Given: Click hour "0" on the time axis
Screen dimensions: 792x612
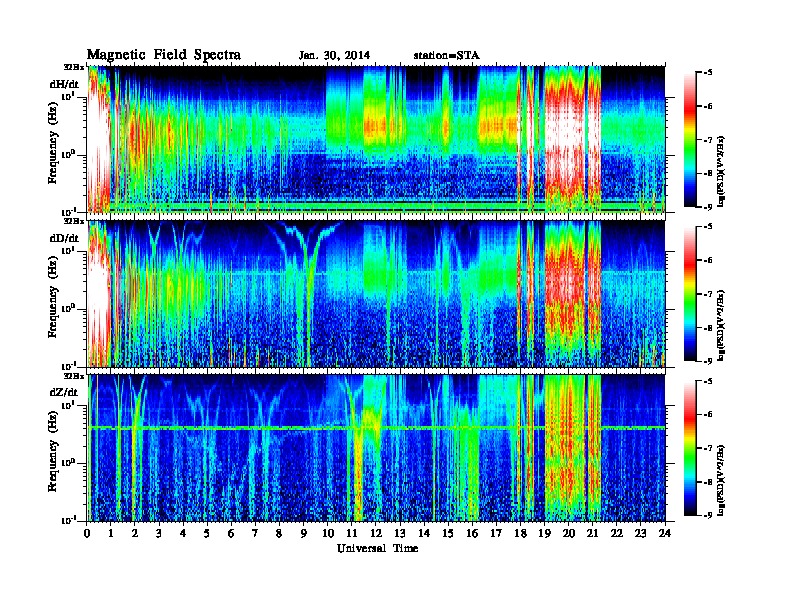Looking at the screenshot, I should pyautogui.click(x=87, y=533).
